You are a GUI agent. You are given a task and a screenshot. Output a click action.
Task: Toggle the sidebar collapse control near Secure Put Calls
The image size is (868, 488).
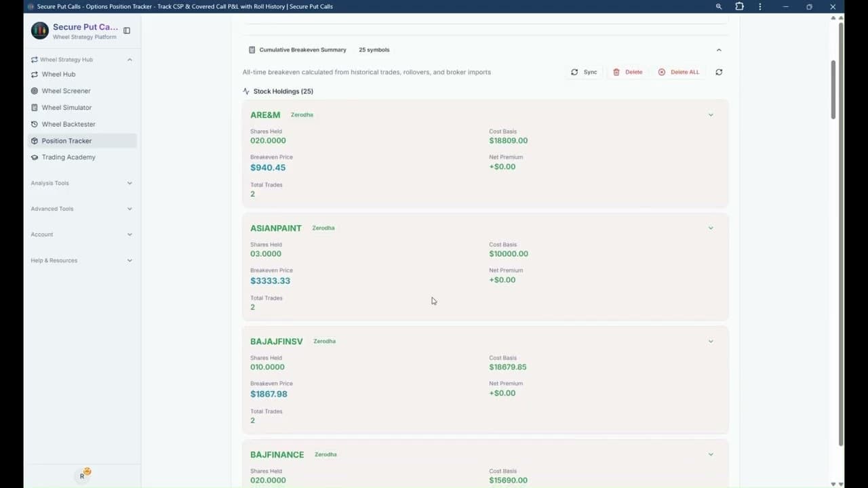(x=126, y=30)
